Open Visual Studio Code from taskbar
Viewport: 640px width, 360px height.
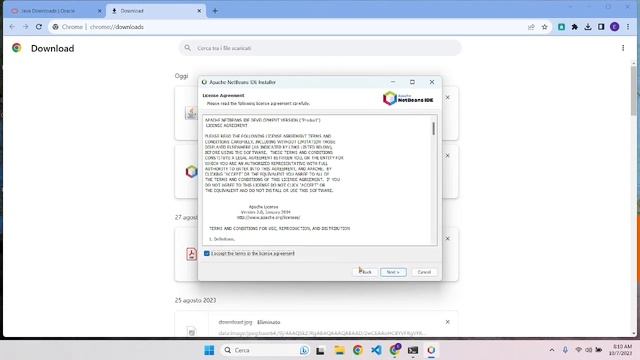click(376, 350)
